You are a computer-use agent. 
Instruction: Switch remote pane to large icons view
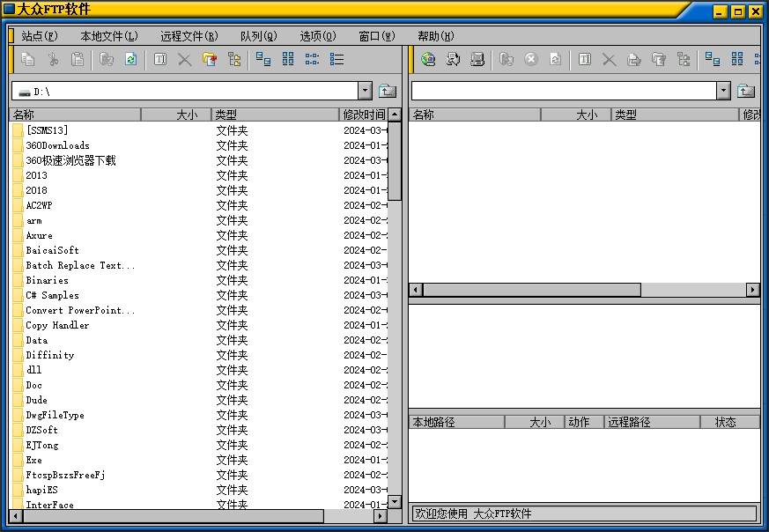tap(713, 60)
